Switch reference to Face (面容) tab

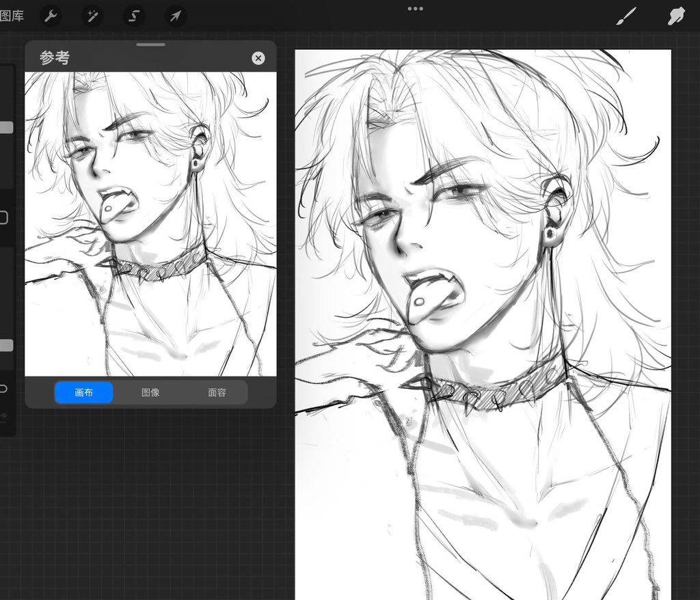tap(217, 392)
